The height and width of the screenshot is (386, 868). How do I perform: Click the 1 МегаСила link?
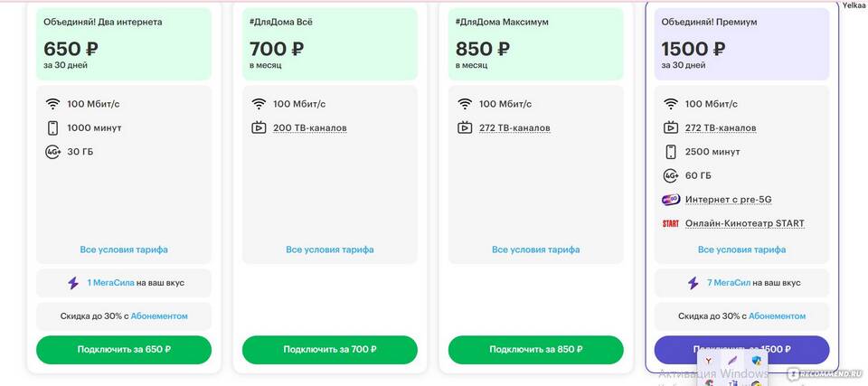[x=110, y=283]
